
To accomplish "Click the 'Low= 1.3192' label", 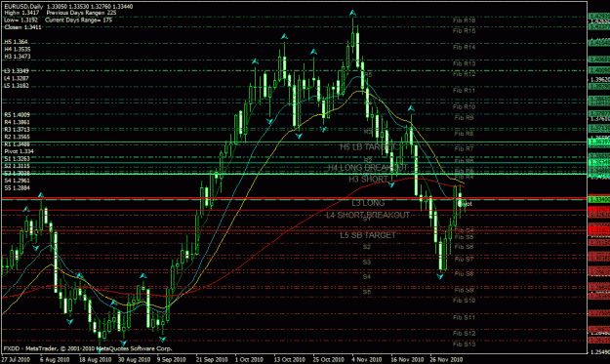I will point(21,20).
